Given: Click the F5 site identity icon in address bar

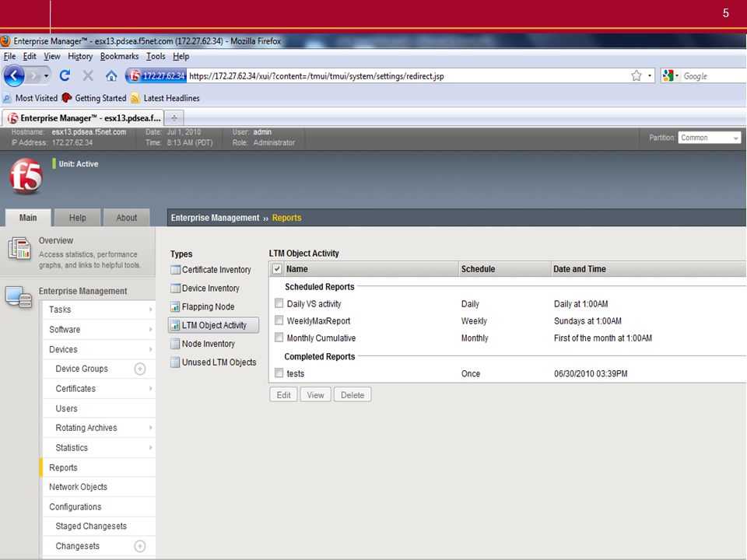Looking at the screenshot, I should click(135, 75).
